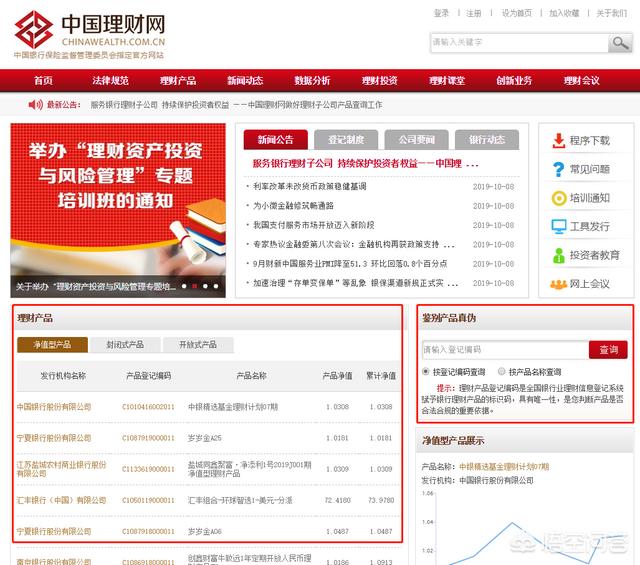Viewport: 640px width, 565px height.
Task: Click the 培训通知 yellow circle icon
Action: click(558, 198)
